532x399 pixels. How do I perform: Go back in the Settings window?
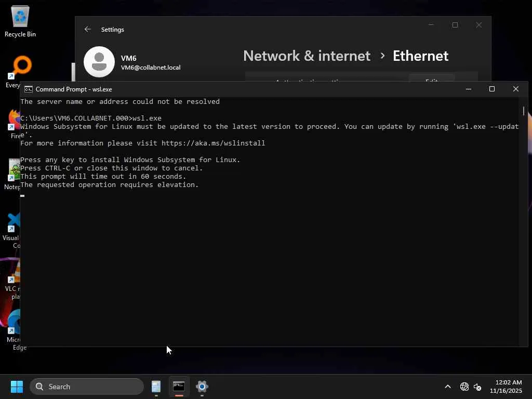[x=87, y=30]
